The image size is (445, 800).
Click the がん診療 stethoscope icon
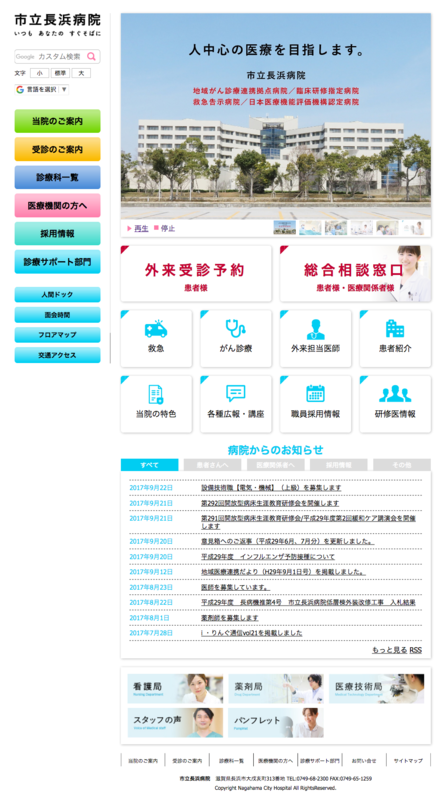pyautogui.click(x=236, y=329)
